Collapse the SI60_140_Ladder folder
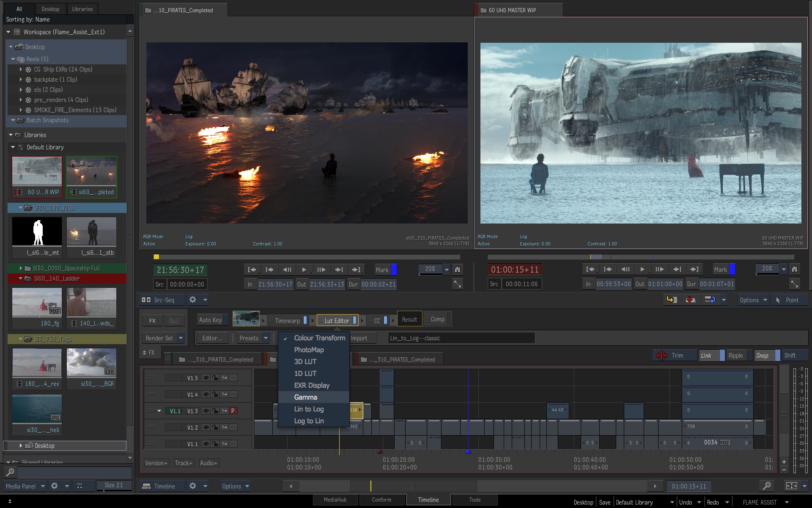The height and width of the screenshot is (508, 812). pos(21,278)
